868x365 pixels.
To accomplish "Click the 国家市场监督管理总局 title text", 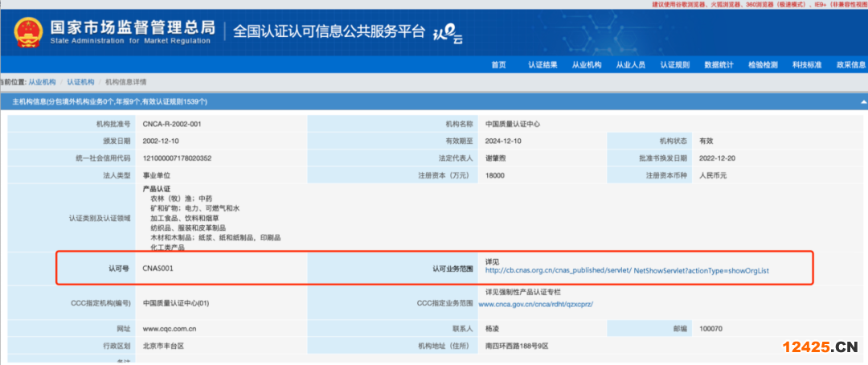I will [x=132, y=26].
